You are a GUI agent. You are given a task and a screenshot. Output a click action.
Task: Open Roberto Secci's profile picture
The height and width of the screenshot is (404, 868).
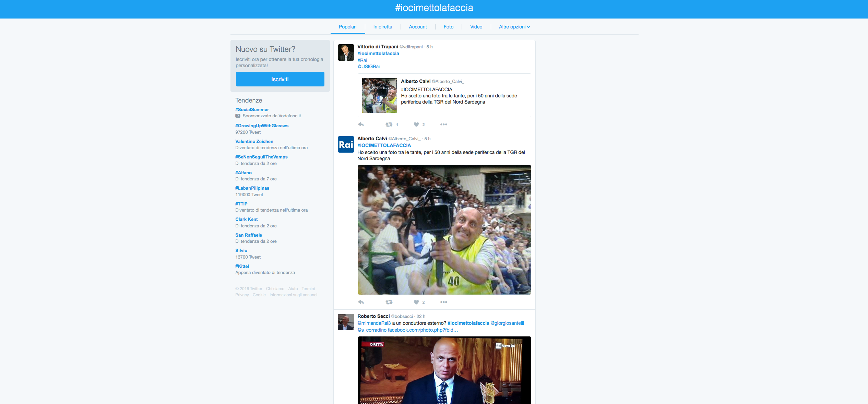(346, 322)
